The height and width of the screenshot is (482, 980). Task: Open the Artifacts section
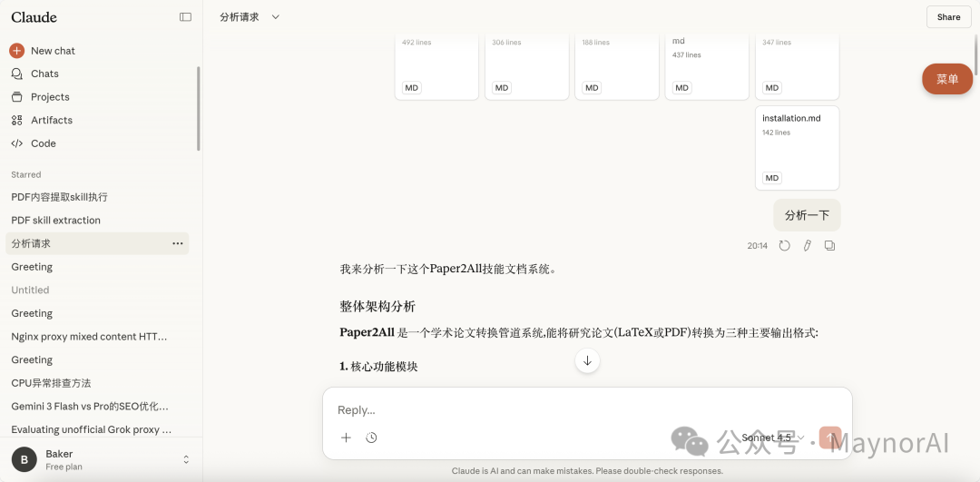[x=51, y=120]
